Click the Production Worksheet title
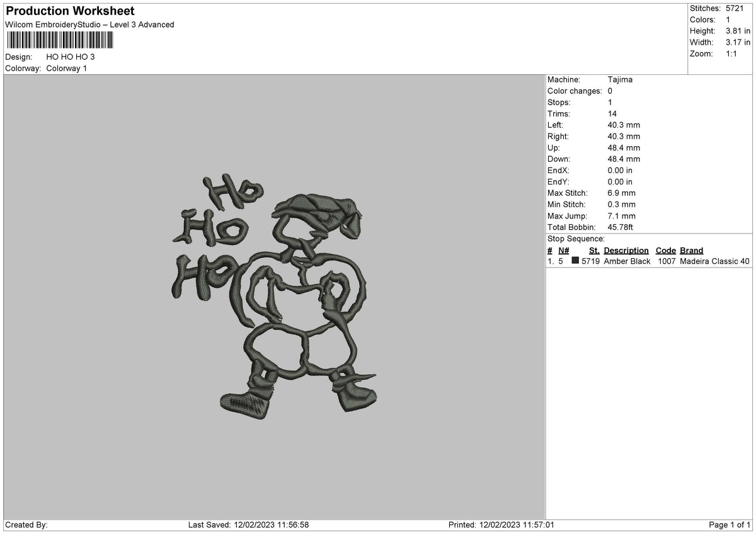 pyautogui.click(x=70, y=11)
